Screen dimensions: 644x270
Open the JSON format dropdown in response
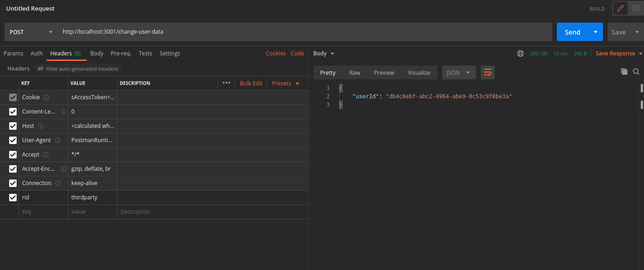tap(459, 72)
